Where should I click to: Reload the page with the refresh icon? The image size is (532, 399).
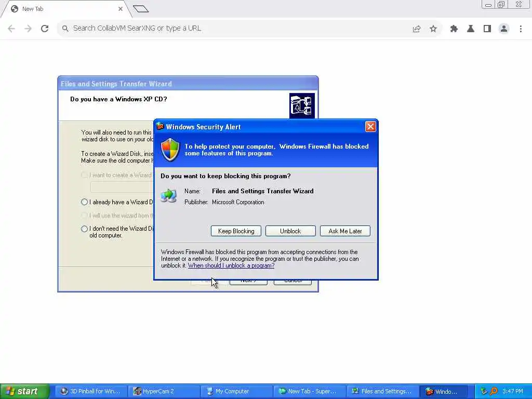[x=45, y=29]
